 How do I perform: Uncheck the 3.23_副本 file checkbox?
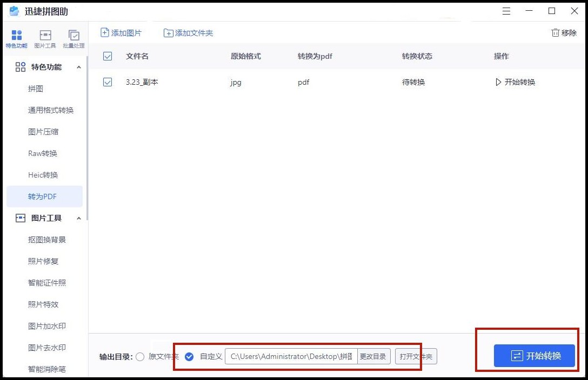click(107, 82)
